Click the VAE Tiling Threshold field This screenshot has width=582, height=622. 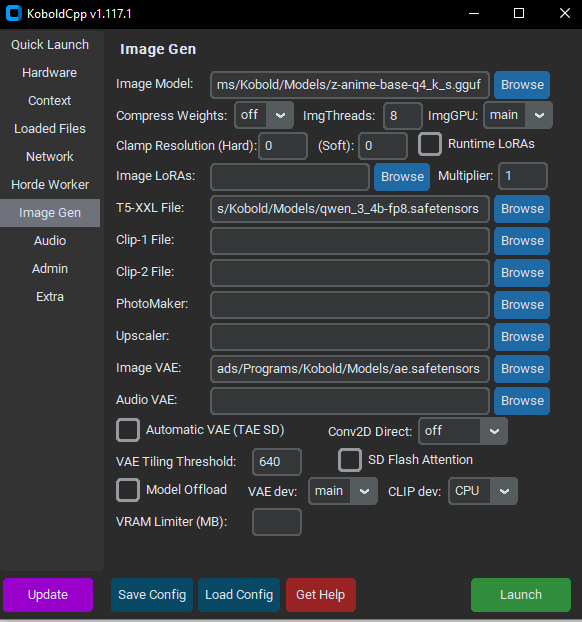(x=277, y=462)
